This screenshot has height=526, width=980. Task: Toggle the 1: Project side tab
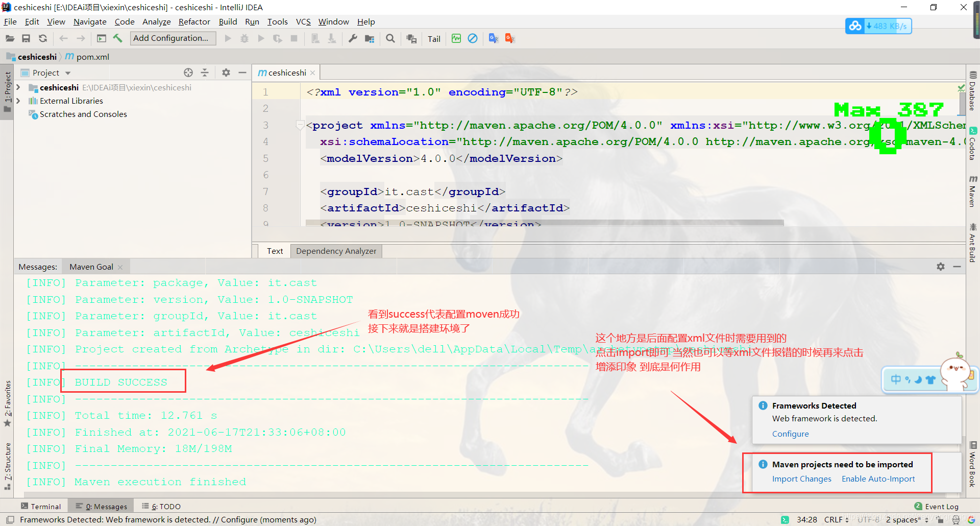[7, 92]
